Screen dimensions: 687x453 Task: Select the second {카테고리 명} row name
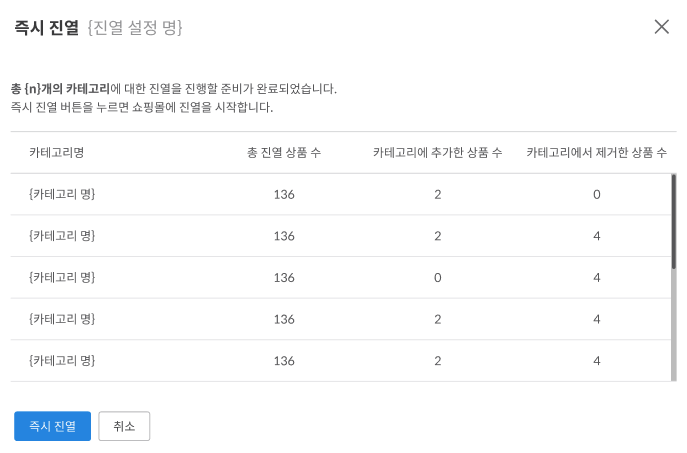(62, 236)
